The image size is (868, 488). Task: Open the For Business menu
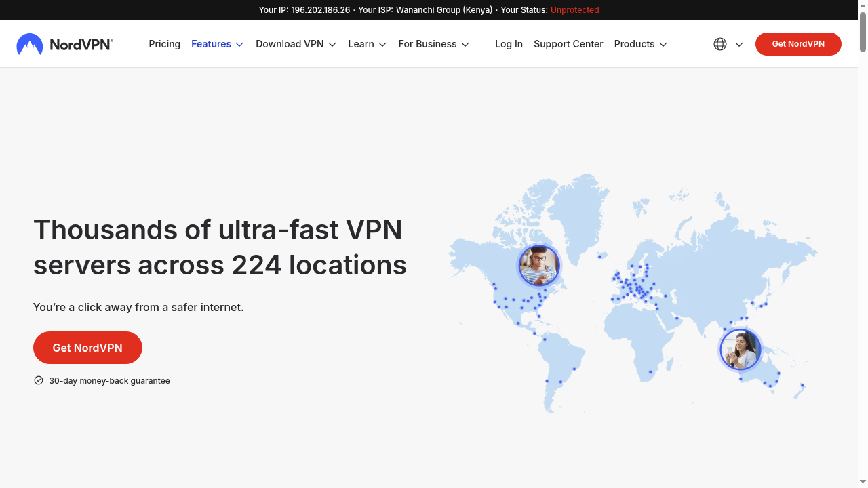pos(427,44)
